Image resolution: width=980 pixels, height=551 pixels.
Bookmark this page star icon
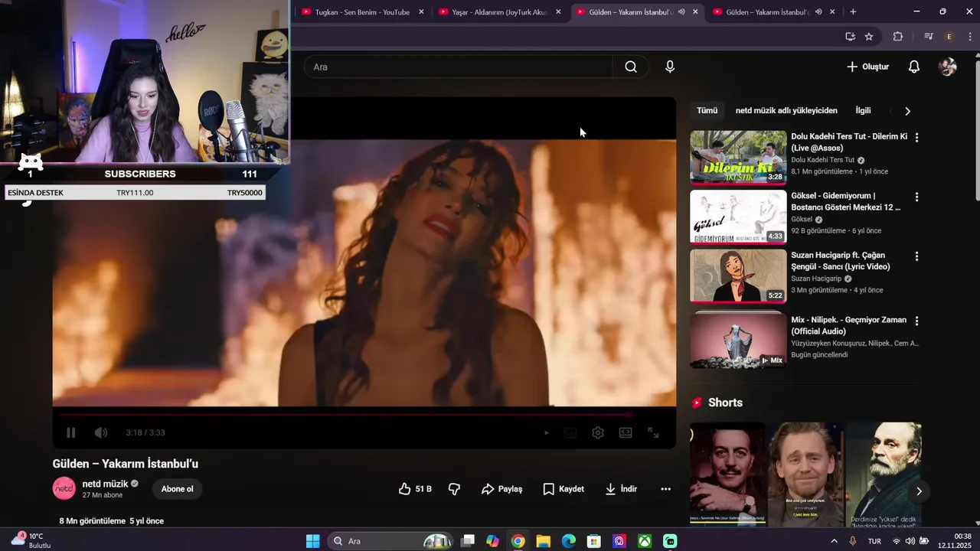point(869,36)
